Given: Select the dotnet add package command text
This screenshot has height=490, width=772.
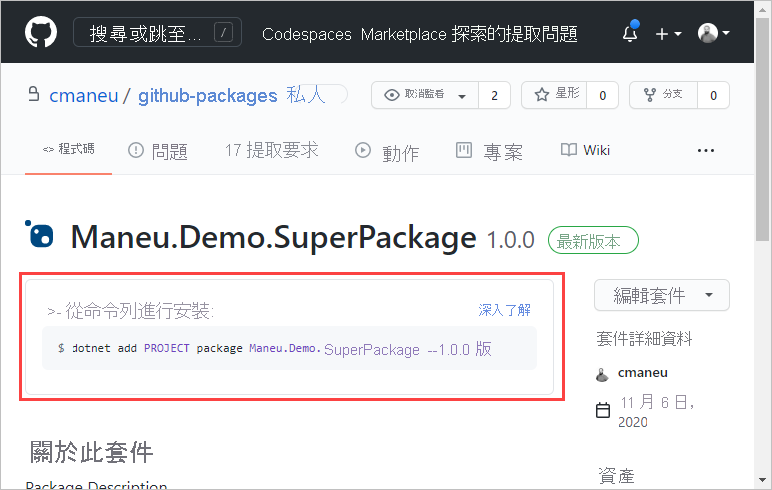Looking at the screenshot, I should click(275, 349).
